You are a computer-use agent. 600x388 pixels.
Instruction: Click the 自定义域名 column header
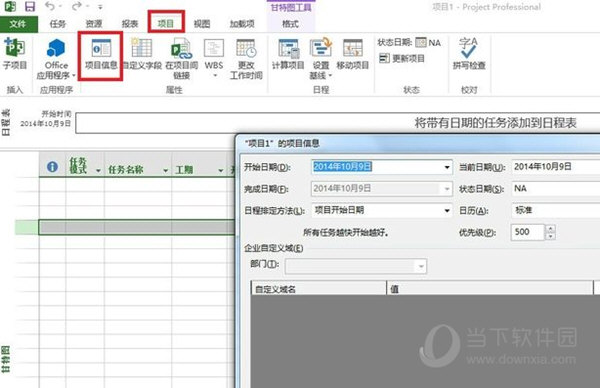pos(318,289)
